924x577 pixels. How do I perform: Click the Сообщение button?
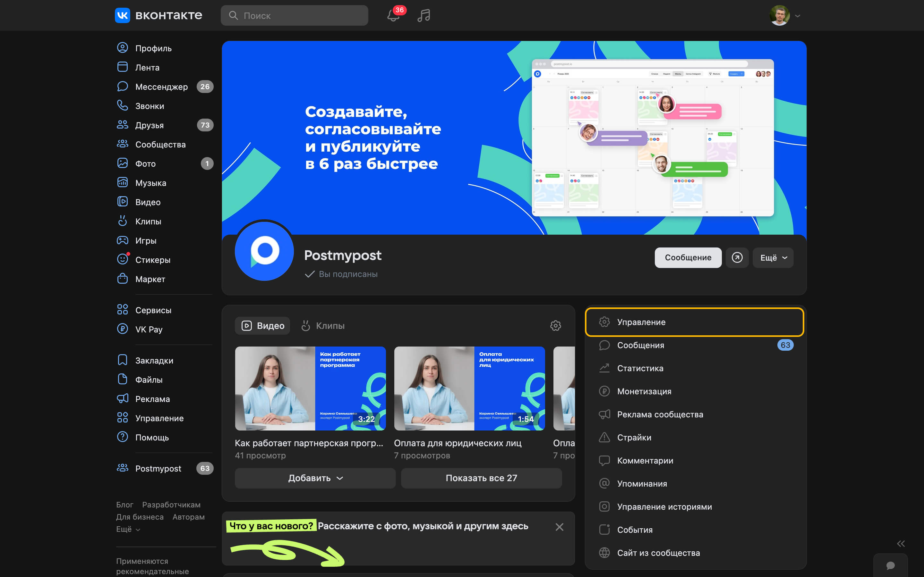point(688,258)
